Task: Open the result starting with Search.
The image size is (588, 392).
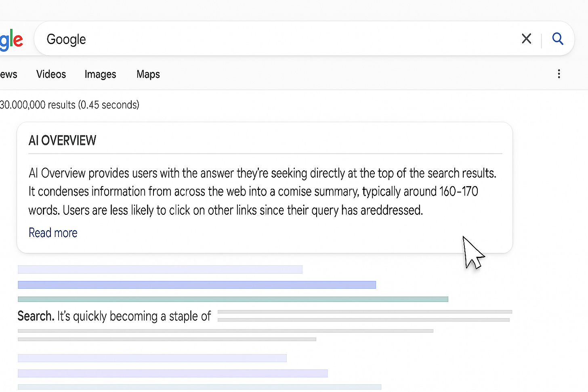Action: tap(114, 316)
